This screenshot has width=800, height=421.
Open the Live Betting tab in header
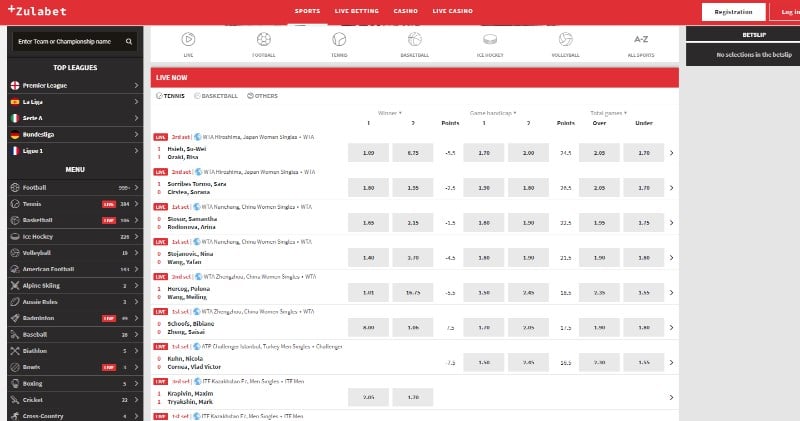pyautogui.click(x=357, y=11)
